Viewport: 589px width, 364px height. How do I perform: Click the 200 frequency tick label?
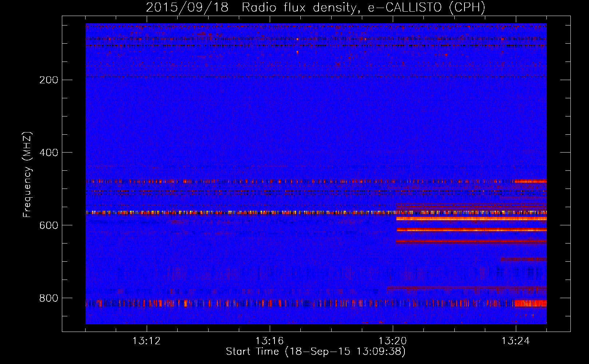[x=49, y=80]
